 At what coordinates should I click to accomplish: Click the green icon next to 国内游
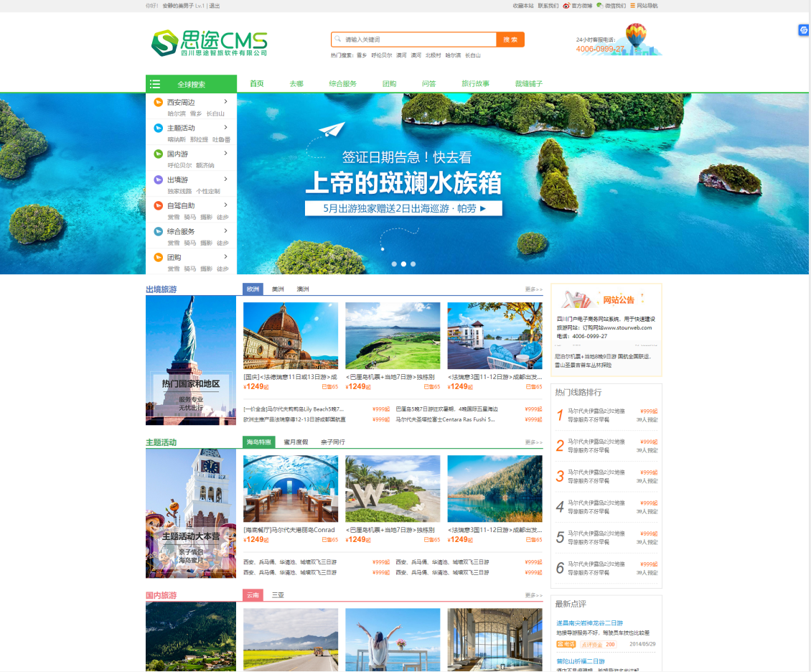point(159,154)
